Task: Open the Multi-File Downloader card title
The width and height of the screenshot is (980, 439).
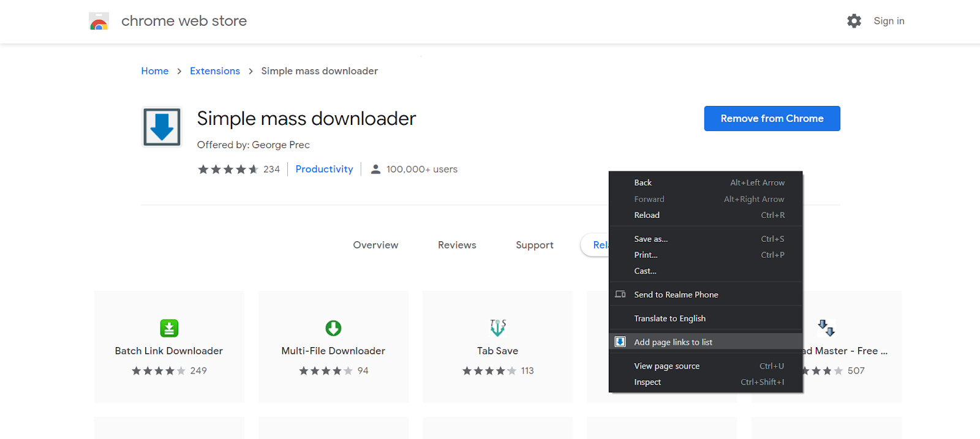Action: [333, 351]
